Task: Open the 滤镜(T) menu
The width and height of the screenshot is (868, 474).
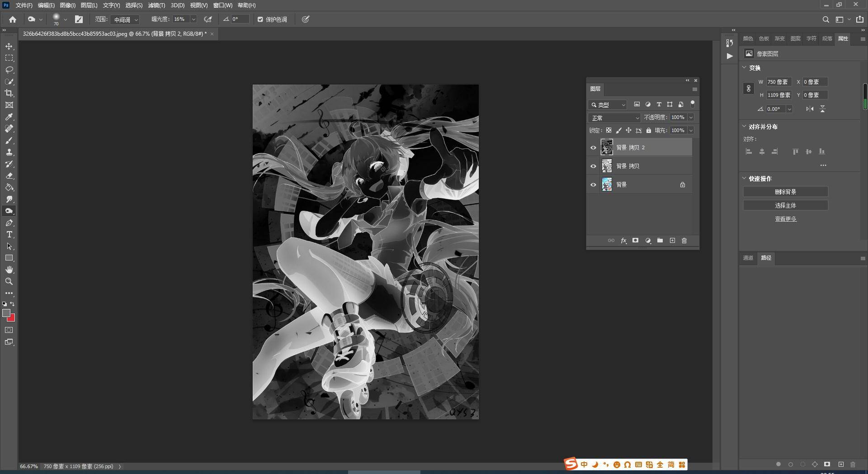Action: tap(156, 5)
